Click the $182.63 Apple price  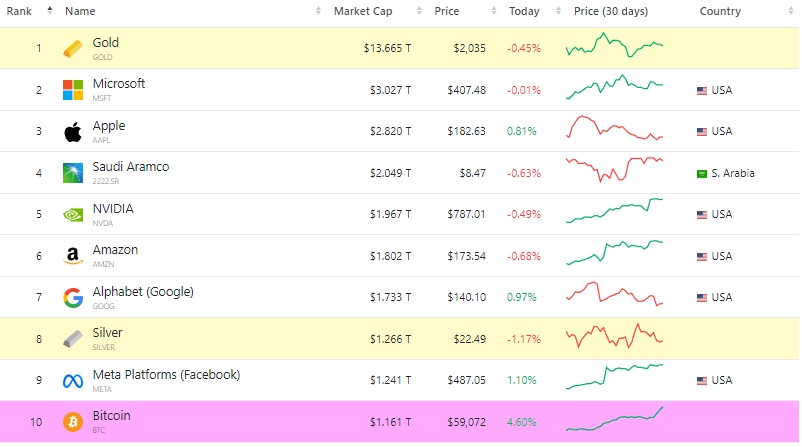coord(466,131)
